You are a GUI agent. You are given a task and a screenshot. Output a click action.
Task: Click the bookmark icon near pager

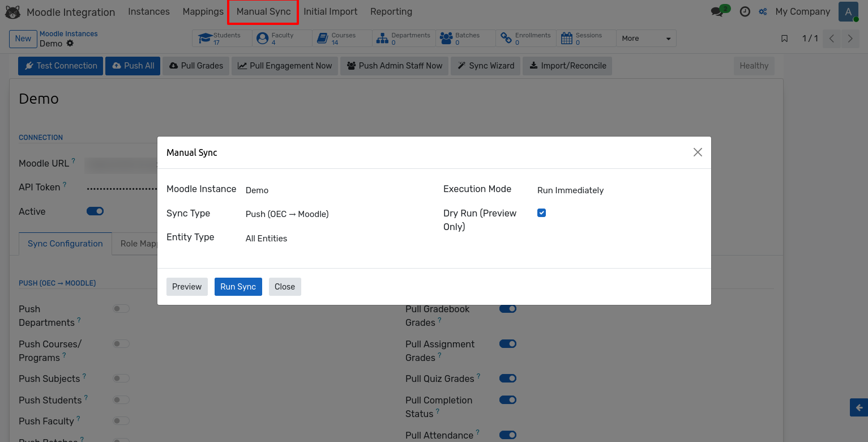(784, 39)
